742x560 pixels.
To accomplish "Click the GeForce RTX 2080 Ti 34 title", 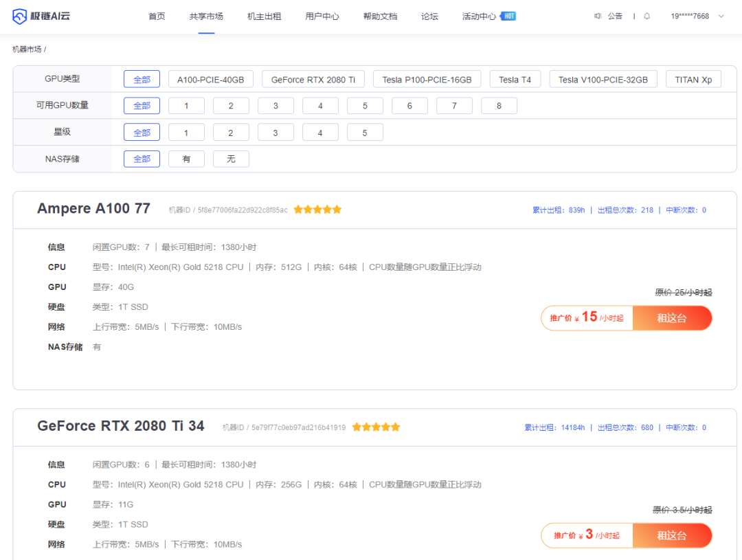I will [x=121, y=425].
